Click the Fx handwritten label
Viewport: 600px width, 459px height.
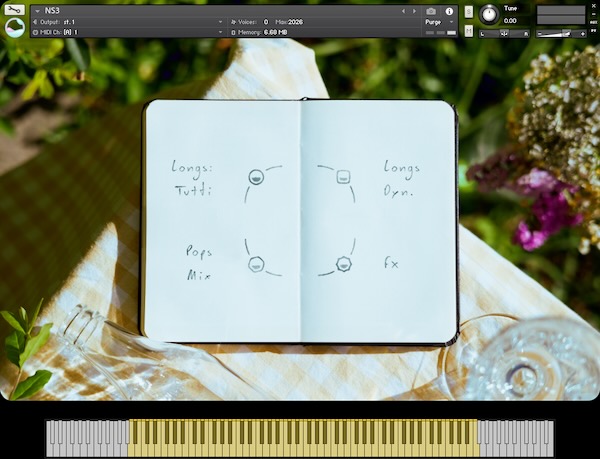tap(391, 263)
